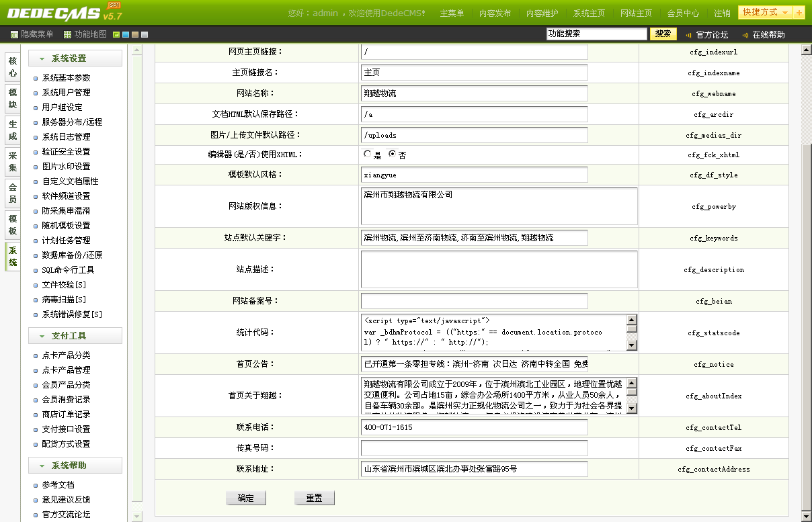Select 否 radio for XHTML editor
Image resolution: width=812 pixels, height=522 pixels.
393,154
